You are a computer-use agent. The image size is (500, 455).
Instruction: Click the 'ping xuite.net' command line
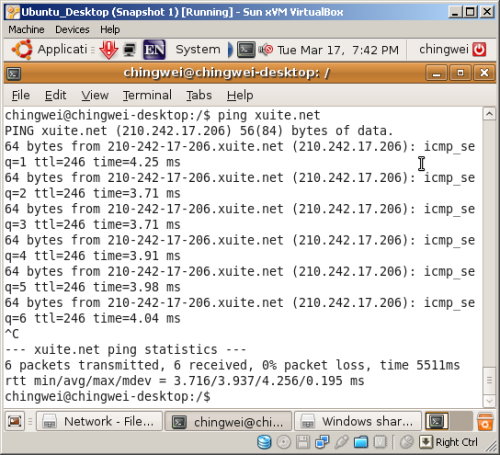coord(163,115)
